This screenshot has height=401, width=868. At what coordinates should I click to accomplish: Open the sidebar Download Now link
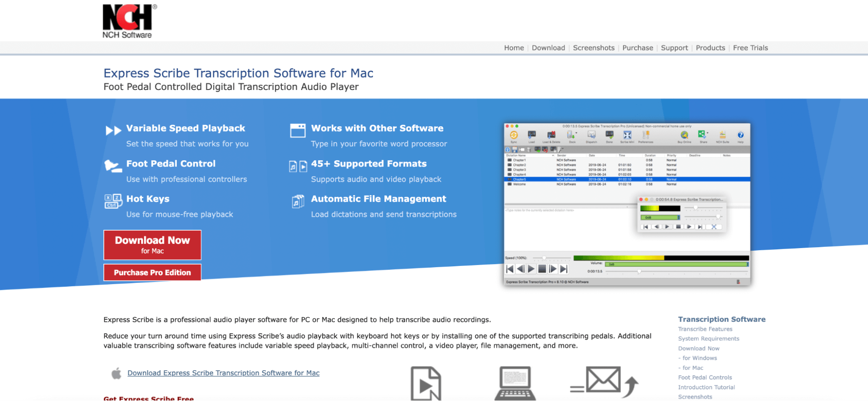point(699,348)
